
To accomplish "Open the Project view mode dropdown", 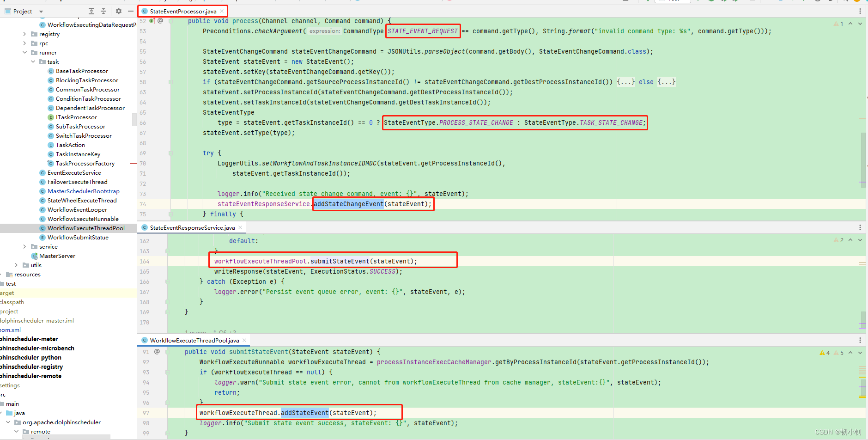I will click(41, 11).
